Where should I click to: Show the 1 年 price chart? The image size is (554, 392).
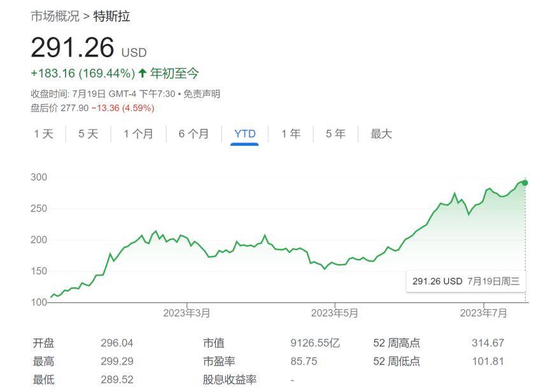coord(291,134)
